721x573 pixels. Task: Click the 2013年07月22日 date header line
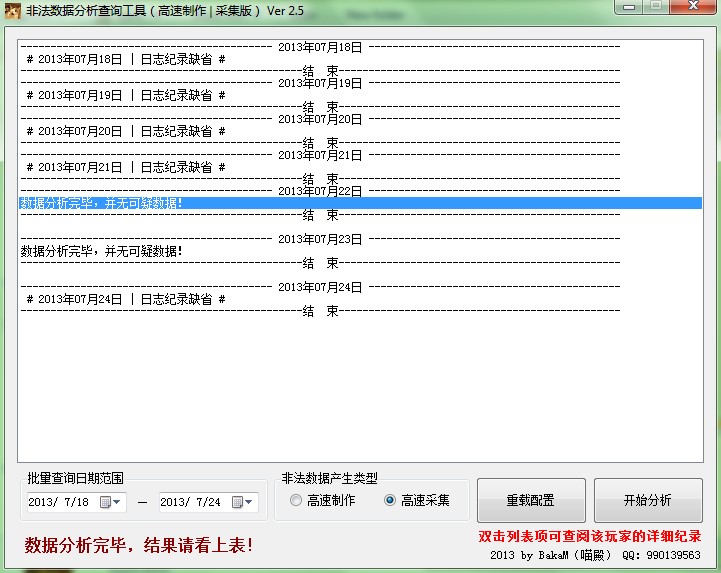pos(320,191)
